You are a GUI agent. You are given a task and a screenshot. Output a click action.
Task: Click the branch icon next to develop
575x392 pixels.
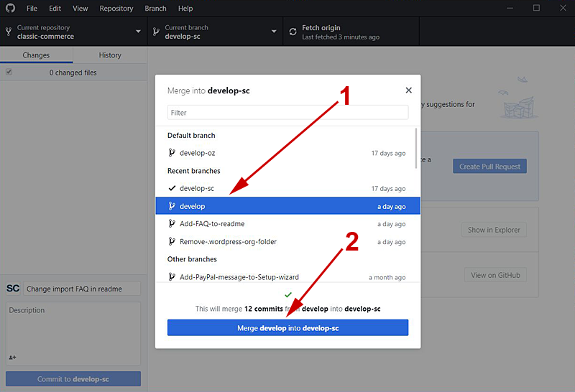click(x=172, y=206)
